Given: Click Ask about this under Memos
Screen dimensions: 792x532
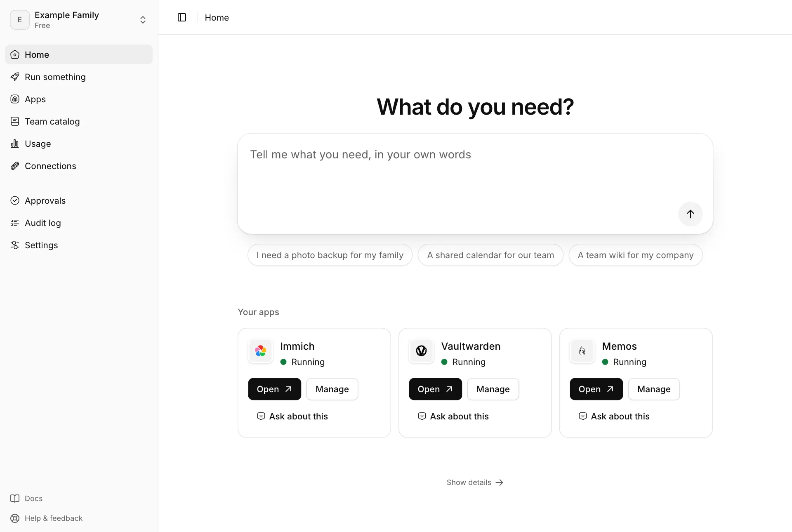Looking at the screenshot, I should [614, 416].
